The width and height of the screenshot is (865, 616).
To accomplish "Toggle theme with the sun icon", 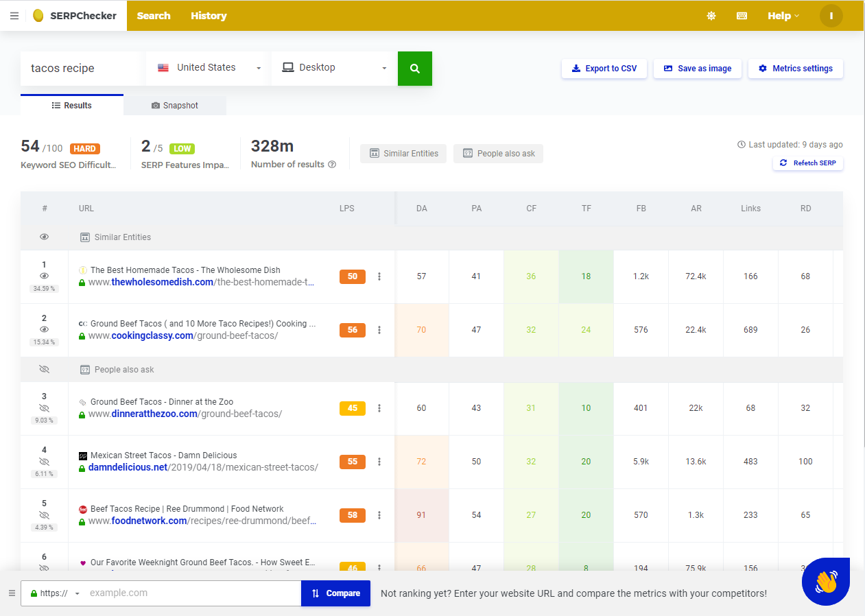I will coord(711,16).
